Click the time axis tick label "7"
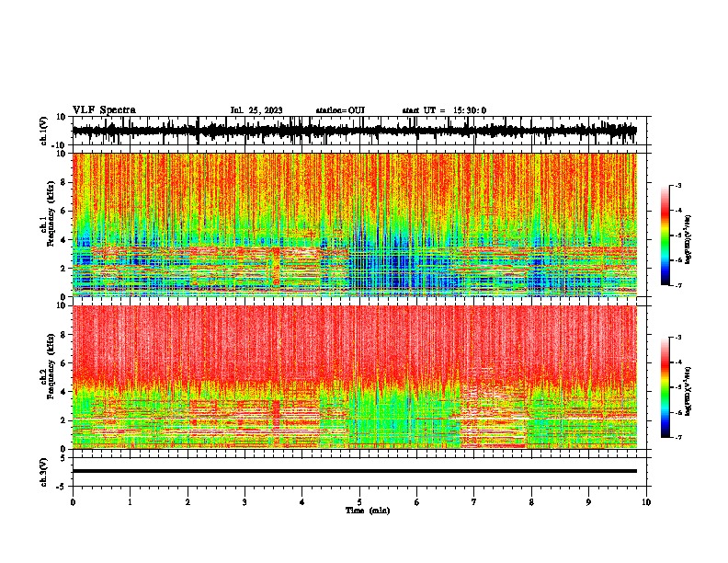728x563 pixels. (x=474, y=502)
